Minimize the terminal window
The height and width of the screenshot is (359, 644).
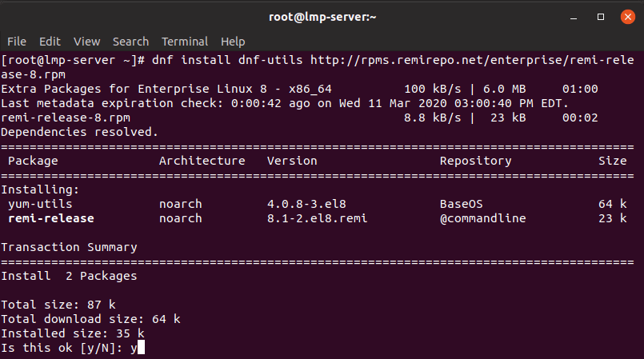coord(574,18)
